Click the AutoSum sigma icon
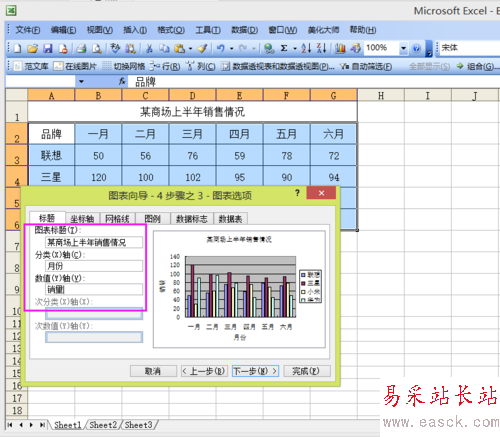Image resolution: width=500 pixels, height=437 pixels. pos(284,49)
